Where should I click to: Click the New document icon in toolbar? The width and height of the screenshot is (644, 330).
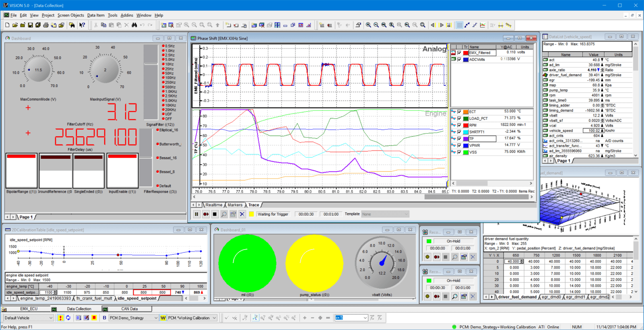7,25
